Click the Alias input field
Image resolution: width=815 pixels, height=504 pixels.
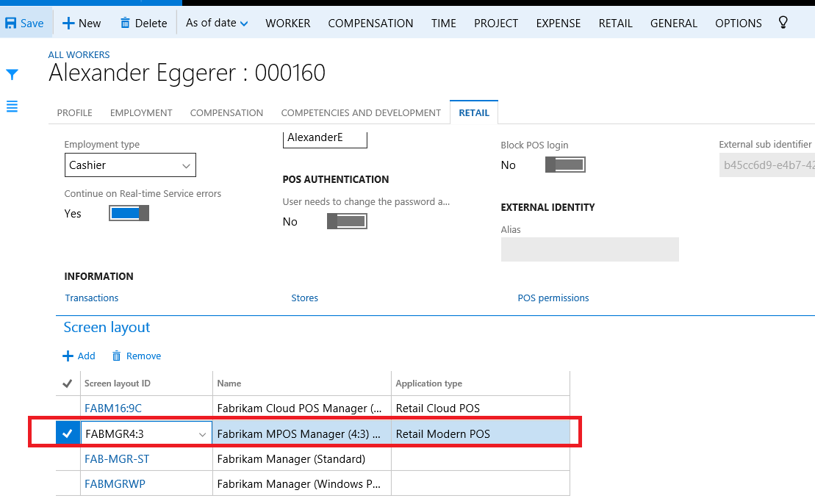coord(590,249)
